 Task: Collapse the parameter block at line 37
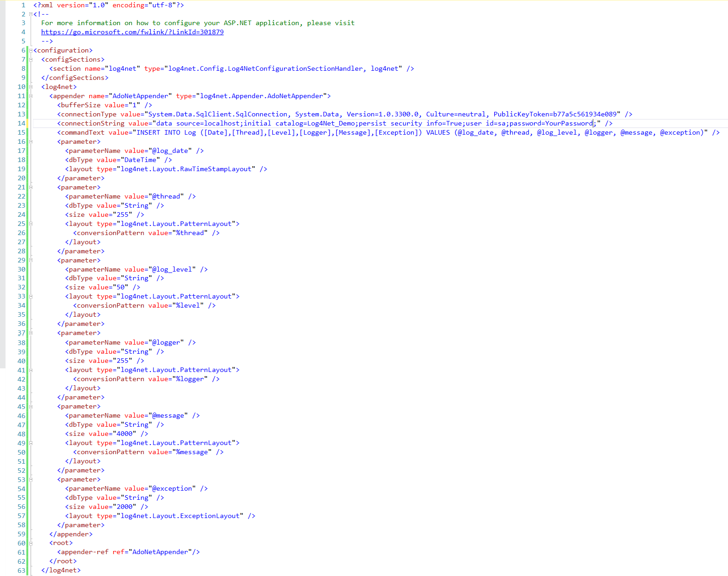coord(31,333)
